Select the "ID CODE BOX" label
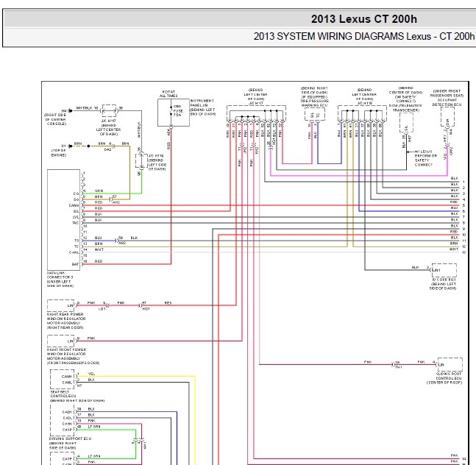 click(444, 280)
